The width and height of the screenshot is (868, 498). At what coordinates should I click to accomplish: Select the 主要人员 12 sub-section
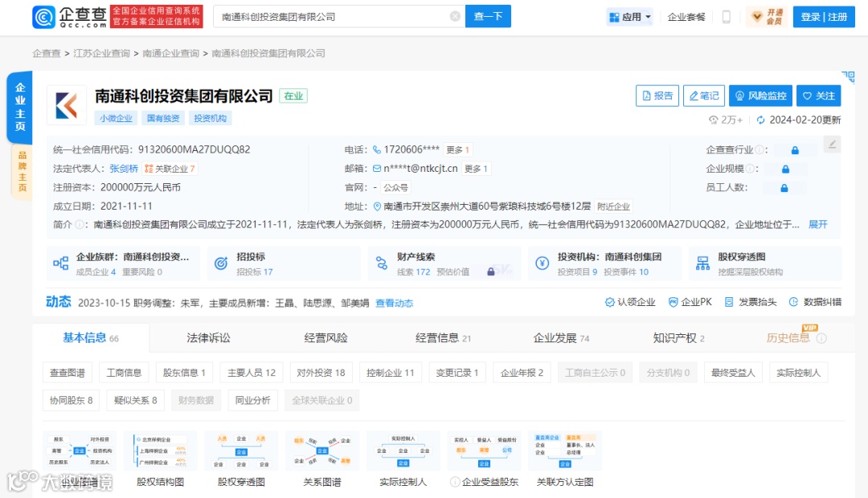[252, 373]
